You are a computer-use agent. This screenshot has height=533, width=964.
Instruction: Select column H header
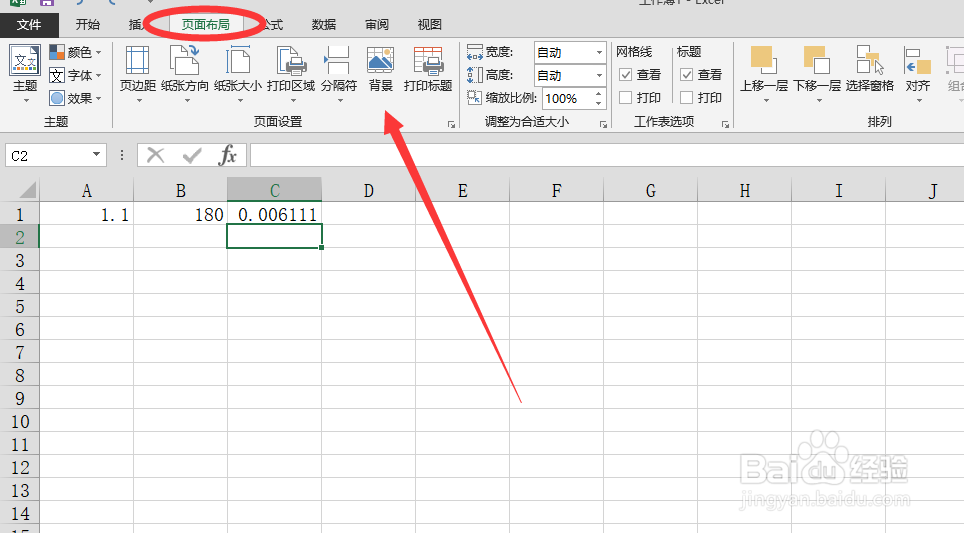click(745, 191)
